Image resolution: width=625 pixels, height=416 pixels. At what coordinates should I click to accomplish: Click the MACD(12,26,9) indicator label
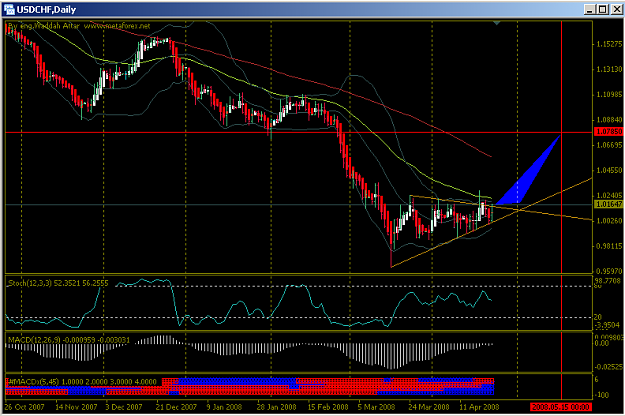[x=69, y=340]
